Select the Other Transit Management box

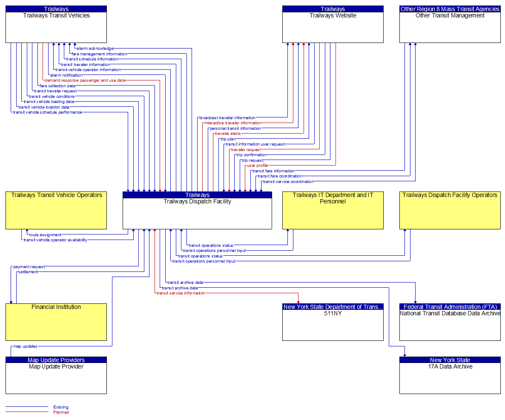pos(450,24)
